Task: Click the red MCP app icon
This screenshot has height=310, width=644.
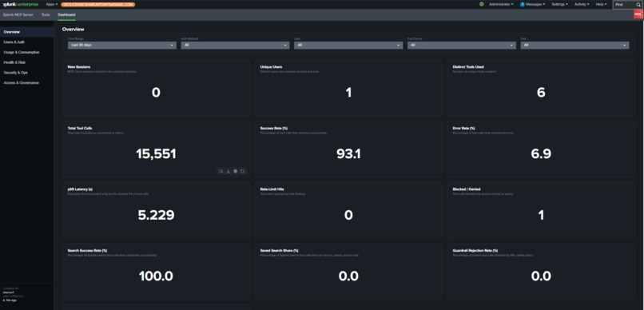Action: tap(638, 14)
